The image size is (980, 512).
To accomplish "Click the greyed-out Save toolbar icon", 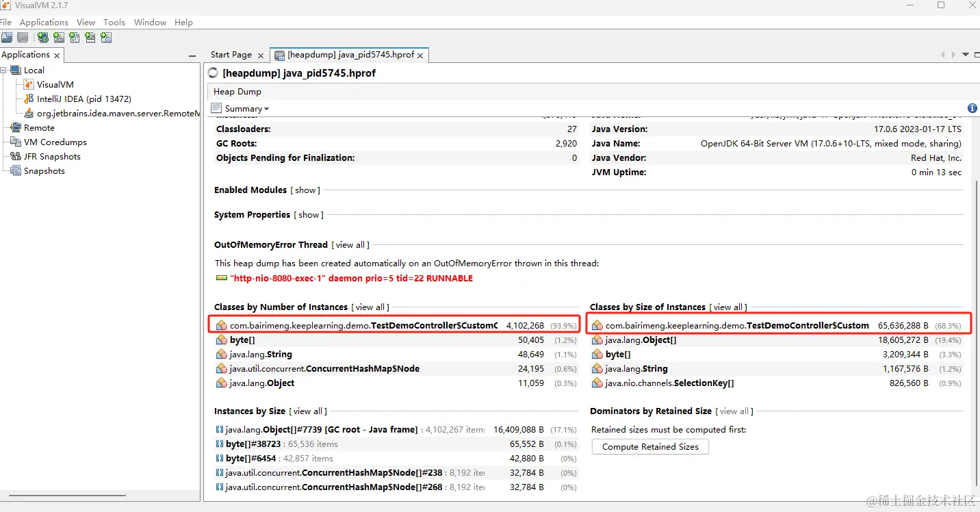I will [x=23, y=38].
